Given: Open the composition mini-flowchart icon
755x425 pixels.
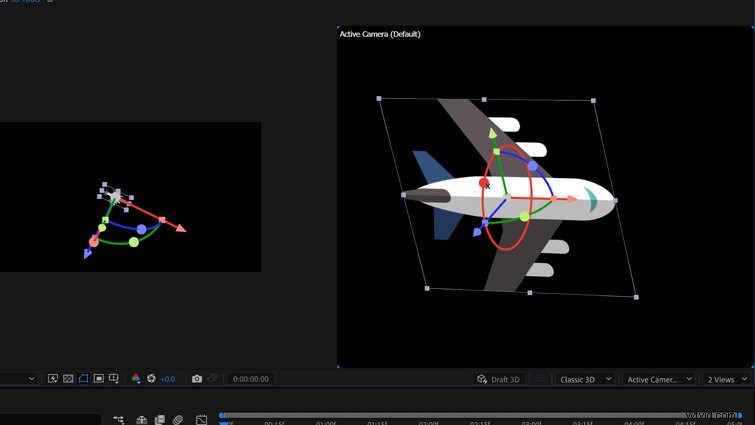Looking at the screenshot, I should [x=118, y=420].
